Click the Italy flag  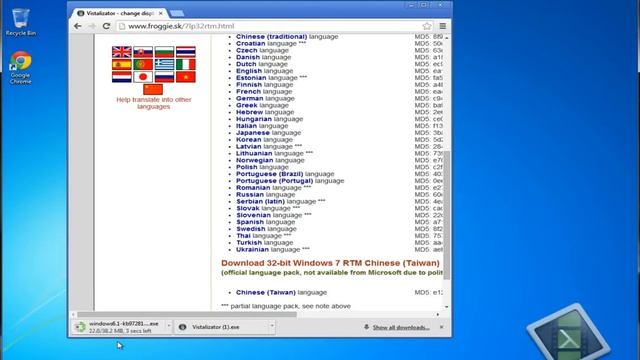point(186,64)
